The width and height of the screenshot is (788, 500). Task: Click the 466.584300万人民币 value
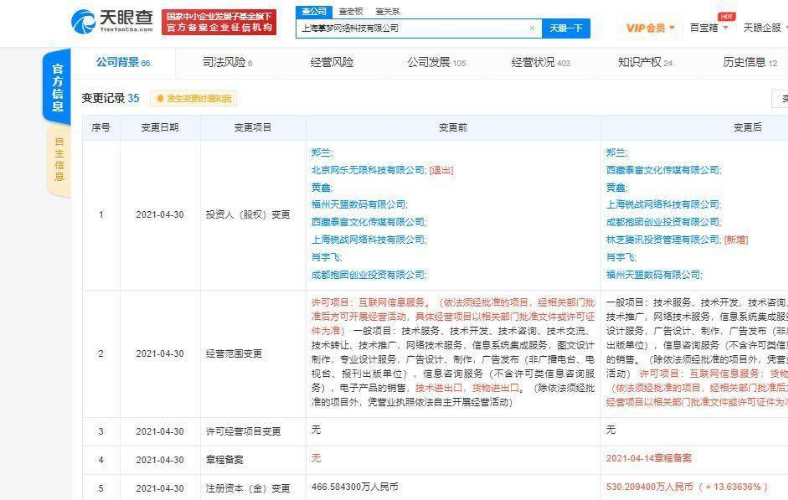click(x=355, y=487)
